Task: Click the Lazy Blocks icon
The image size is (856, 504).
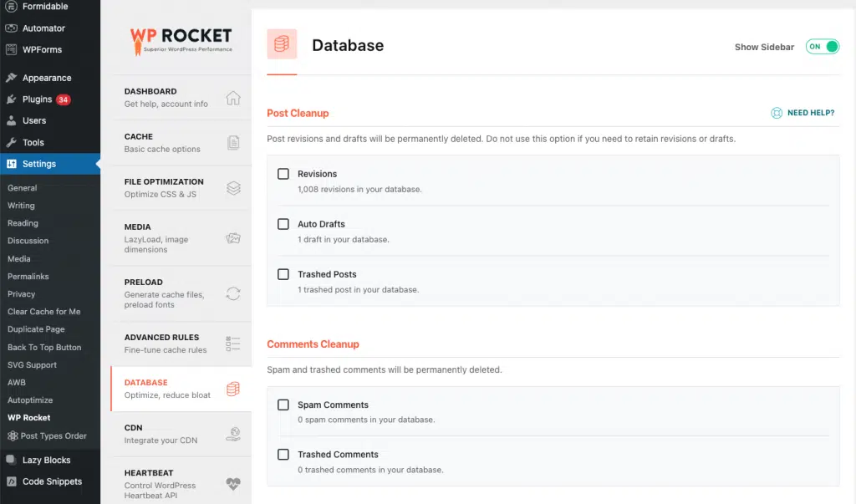Action: point(11,460)
